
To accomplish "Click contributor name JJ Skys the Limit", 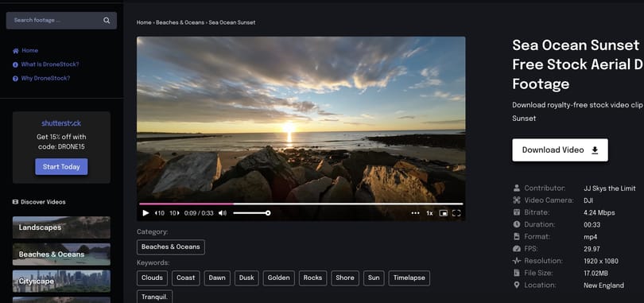I will pyautogui.click(x=610, y=188).
